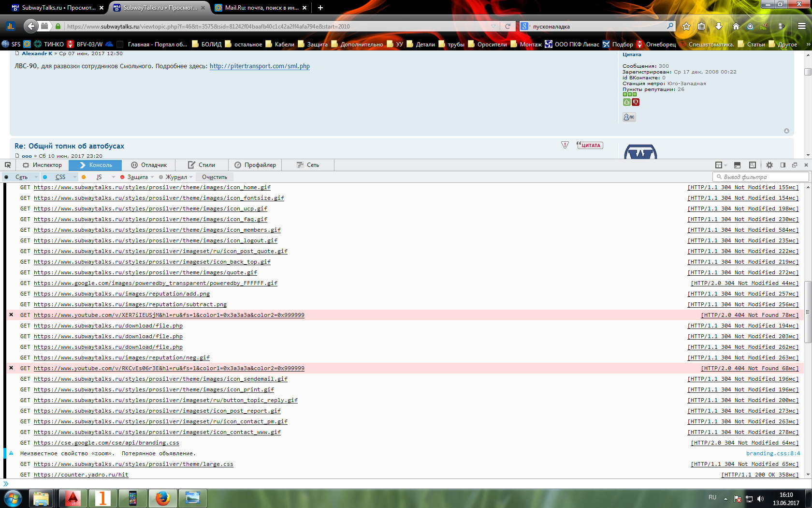The width and height of the screenshot is (812, 508).
Task: Expand the JS filter dropdown arrow
Action: tap(114, 177)
